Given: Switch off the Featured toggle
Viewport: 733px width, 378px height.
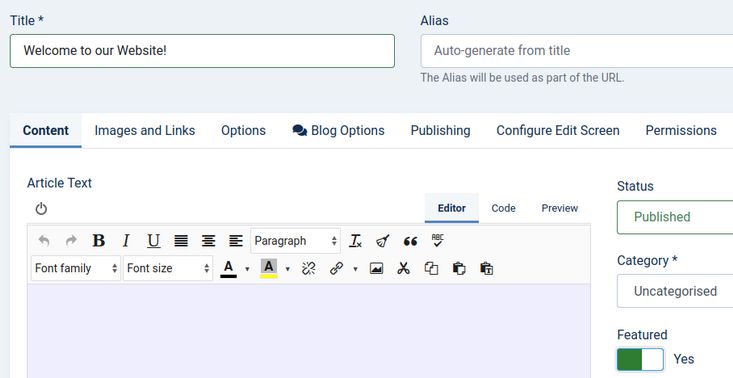Looking at the screenshot, I should pos(640,359).
